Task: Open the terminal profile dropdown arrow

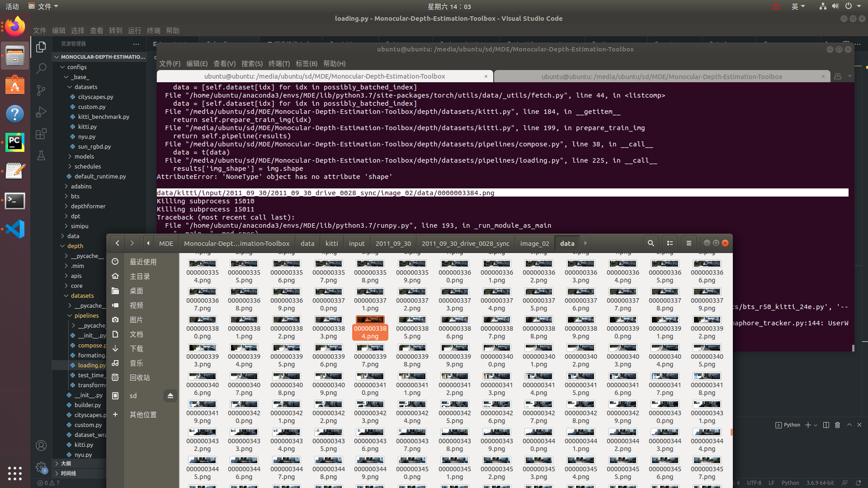Action: [815, 425]
